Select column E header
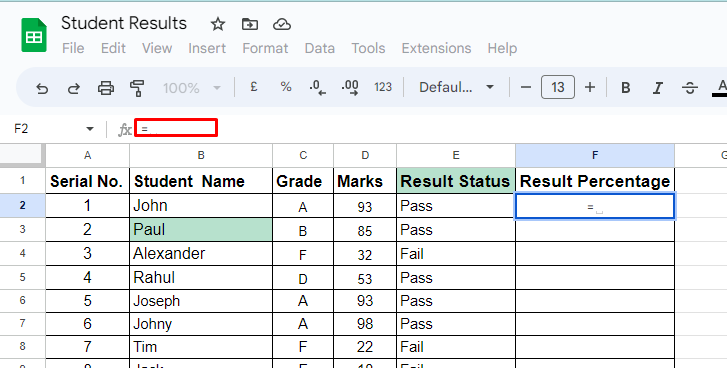727x368 pixels. point(456,155)
